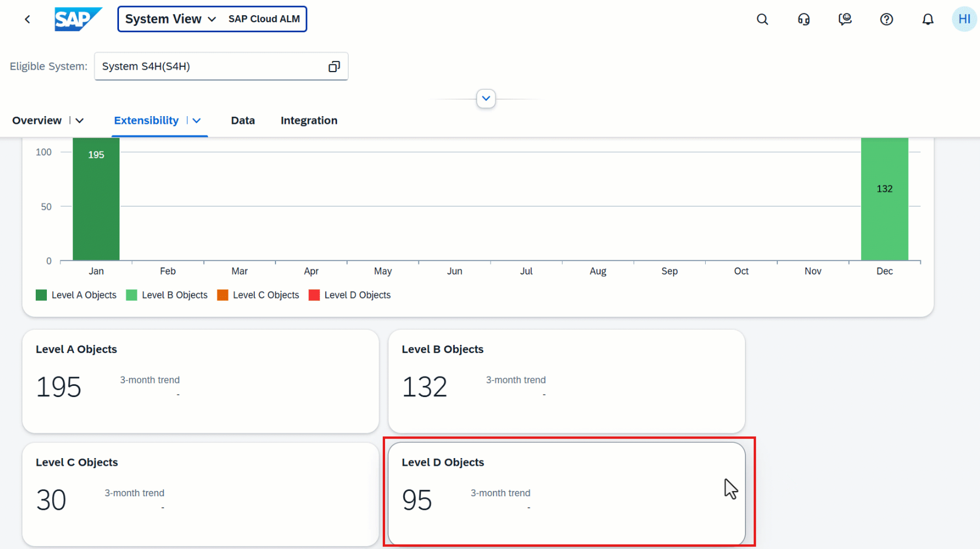
Task: Click the red Level D Objects swatch
Action: [x=314, y=295]
